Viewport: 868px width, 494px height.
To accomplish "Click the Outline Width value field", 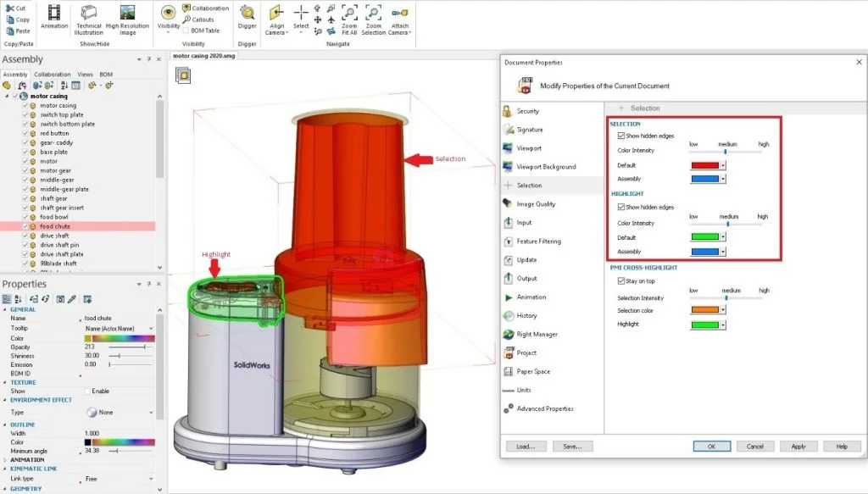I will click(119, 433).
